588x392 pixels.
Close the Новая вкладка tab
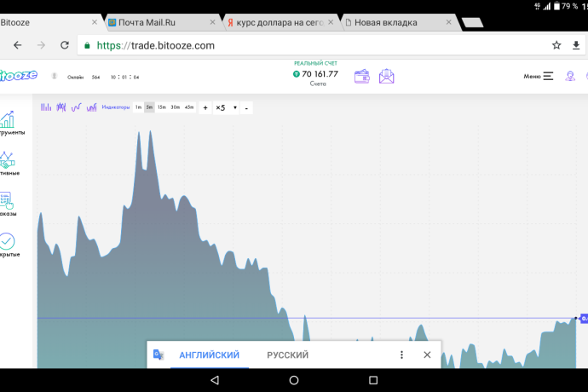tap(448, 22)
